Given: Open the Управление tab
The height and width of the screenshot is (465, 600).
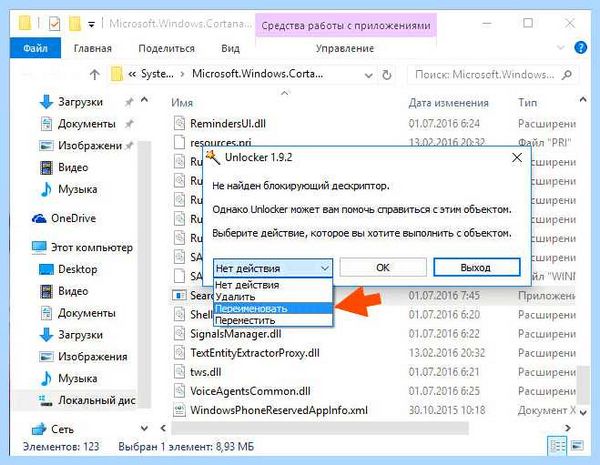Looking at the screenshot, I should pos(345,49).
